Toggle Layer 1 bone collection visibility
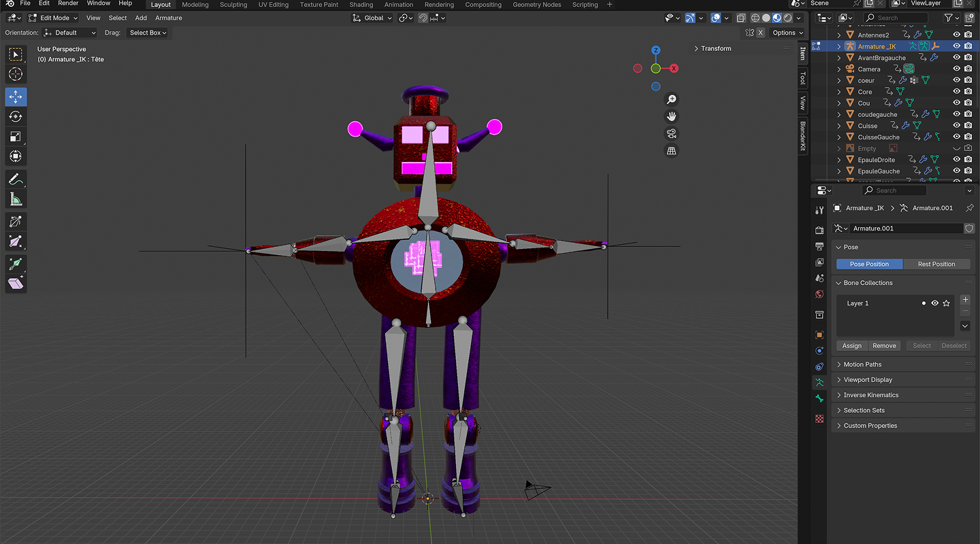This screenshot has width=980, height=544. tap(935, 303)
